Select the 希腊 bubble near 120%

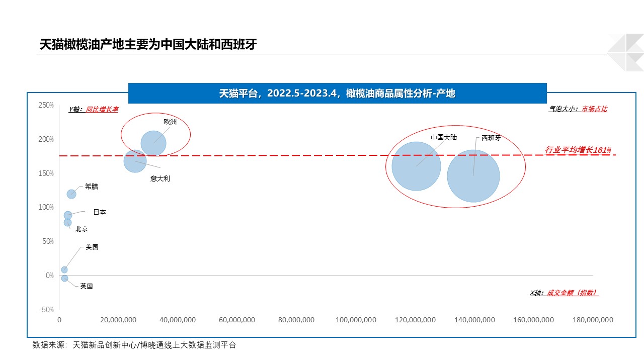[71, 194]
